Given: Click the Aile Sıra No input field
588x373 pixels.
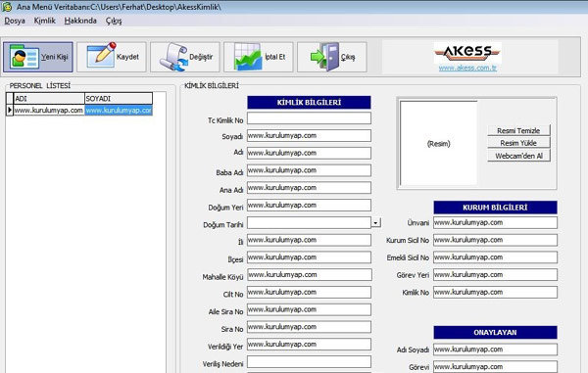Looking at the screenshot, I should [309, 309].
